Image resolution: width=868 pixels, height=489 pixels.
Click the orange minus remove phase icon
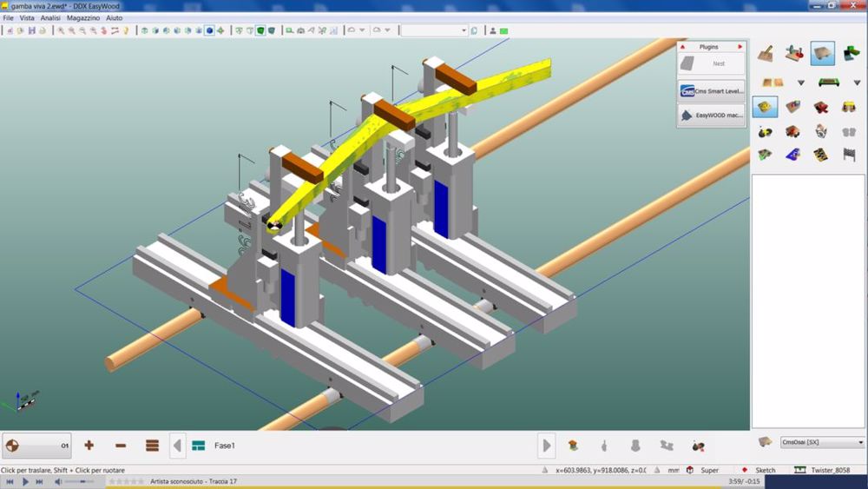pos(121,446)
